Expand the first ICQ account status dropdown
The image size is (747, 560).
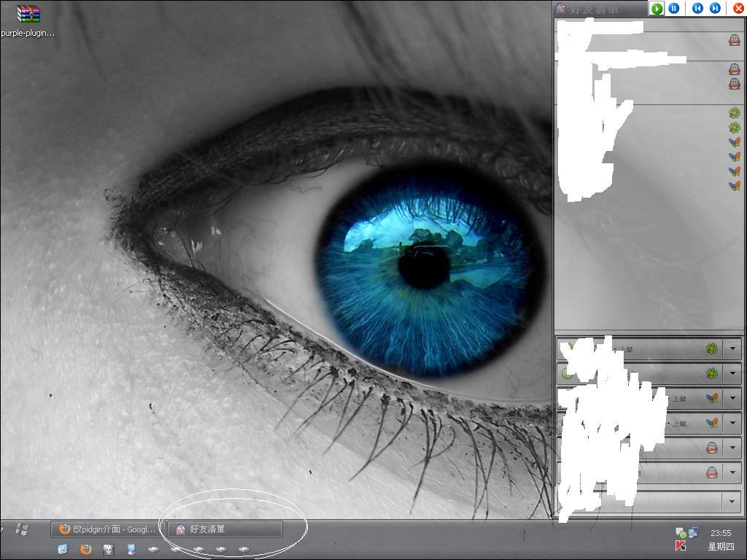[732, 349]
